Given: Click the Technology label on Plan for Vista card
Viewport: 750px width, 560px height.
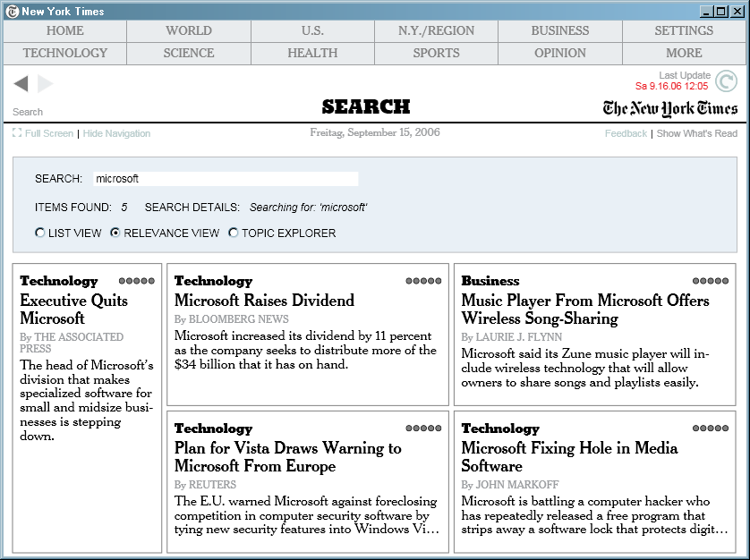Looking at the screenshot, I should pyautogui.click(x=213, y=428).
